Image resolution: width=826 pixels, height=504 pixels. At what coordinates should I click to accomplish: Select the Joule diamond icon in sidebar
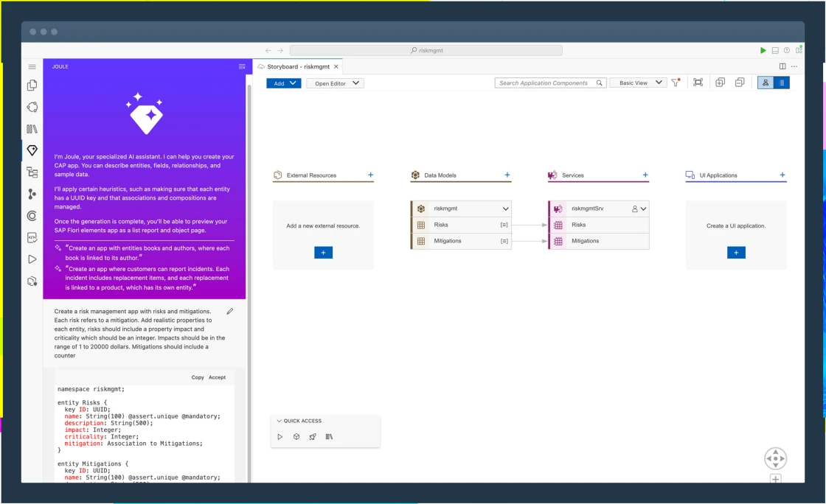32,150
